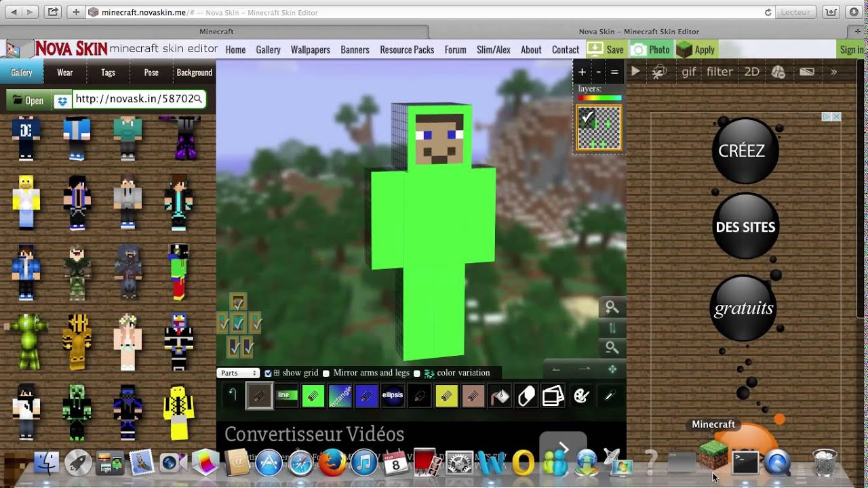Click the move cross-arrows icon
This screenshot has width=868, height=488.
click(x=612, y=369)
